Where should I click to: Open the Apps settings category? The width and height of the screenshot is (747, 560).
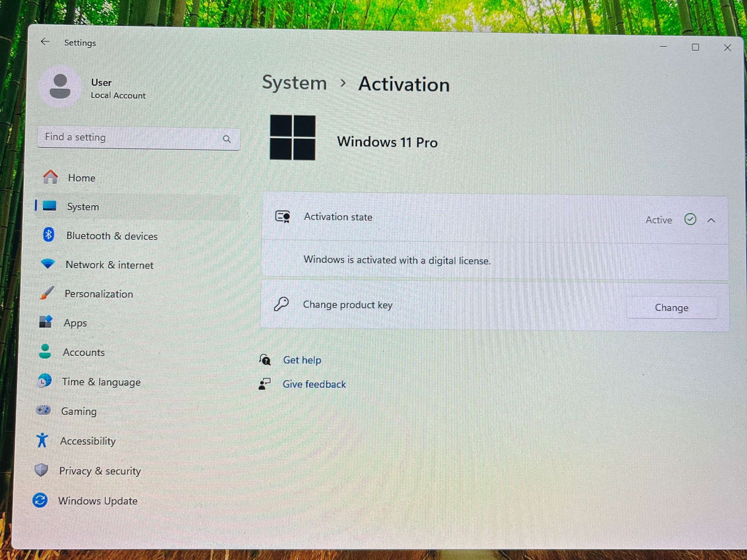pyautogui.click(x=75, y=323)
